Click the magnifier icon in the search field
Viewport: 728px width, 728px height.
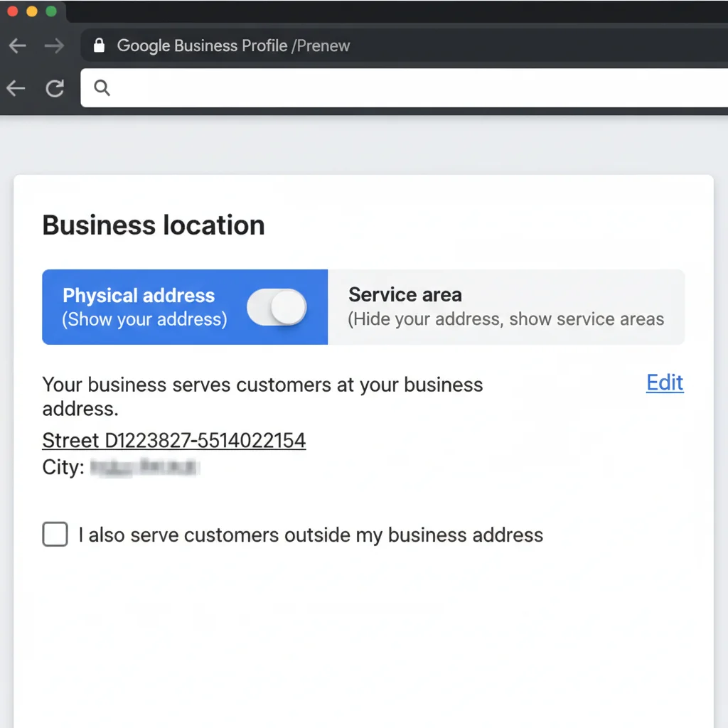(x=102, y=87)
